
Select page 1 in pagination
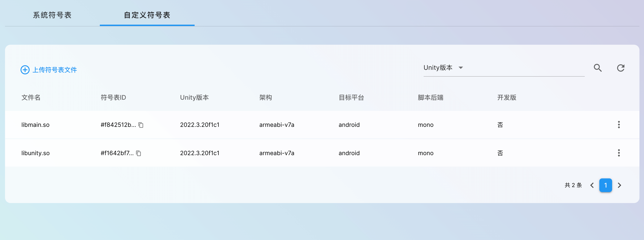click(605, 185)
